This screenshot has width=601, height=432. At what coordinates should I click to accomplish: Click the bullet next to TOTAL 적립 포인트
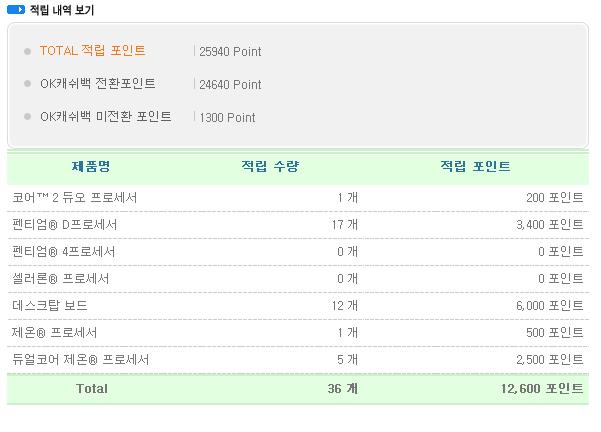27,51
